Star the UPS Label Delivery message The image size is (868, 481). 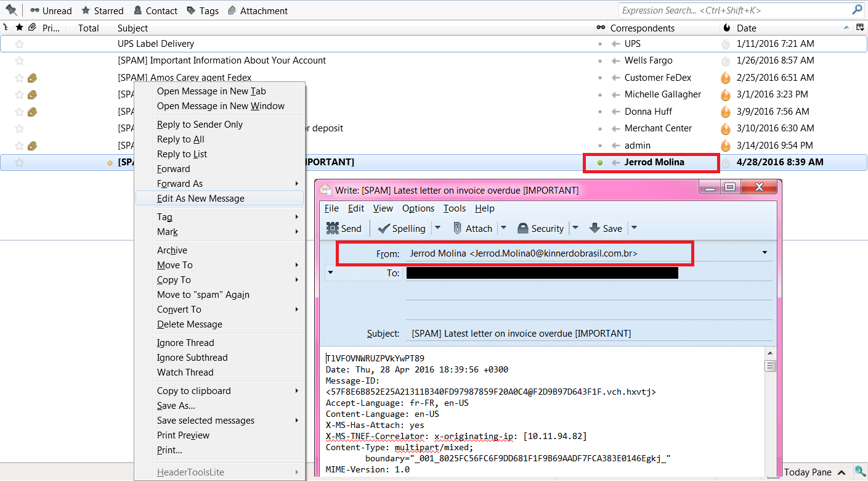(x=19, y=44)
